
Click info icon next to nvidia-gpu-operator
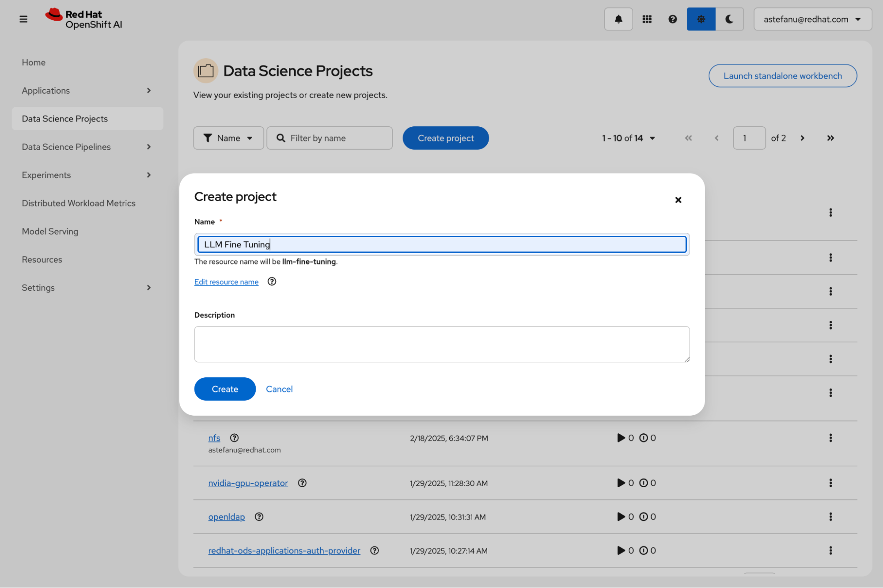click(x=302, y=483)
